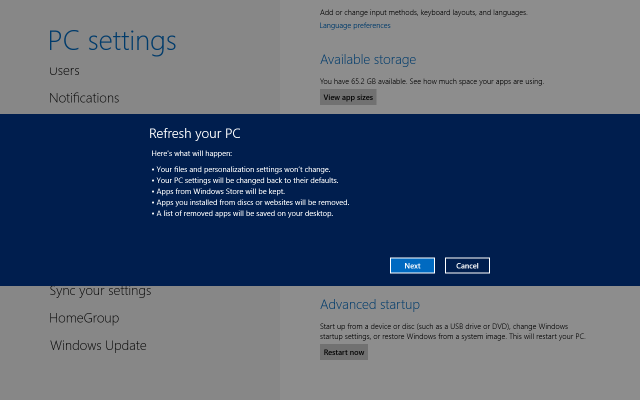The height and width of the screenshot is (400, 640).
Task: Click the 'Start up from a device' description
Action: click(x=453, y=331)
